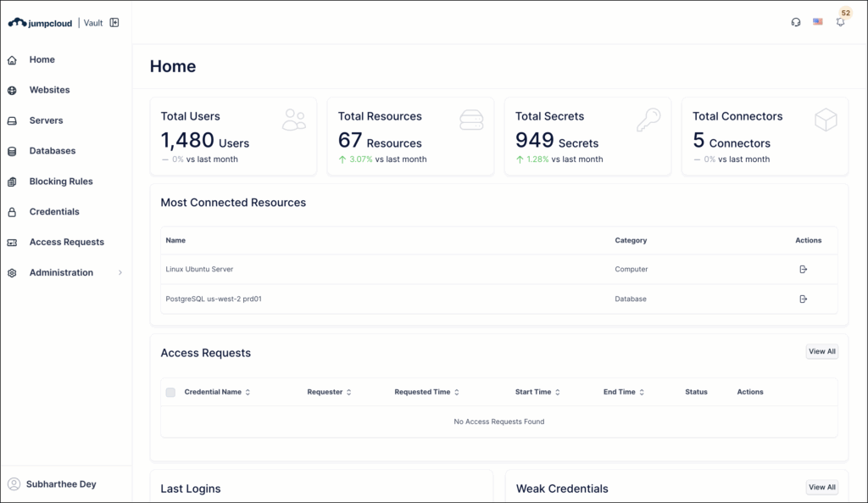The height and width of the screenshot is (503, 868).
Task: Go to Blocking Rules in sidebar
Action: (x=61, y=182)
